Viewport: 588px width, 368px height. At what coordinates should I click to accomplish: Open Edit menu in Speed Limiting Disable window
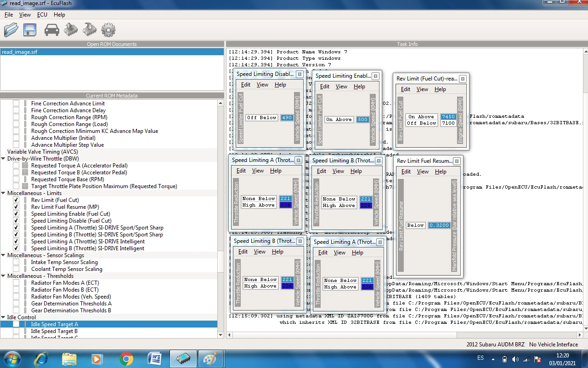(x=246, y=85)
